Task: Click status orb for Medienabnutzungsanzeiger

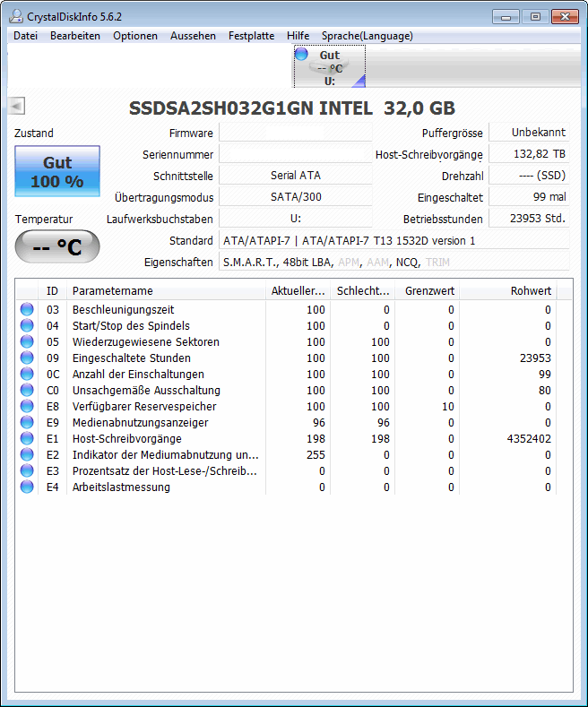Action: tap(27, 422)
